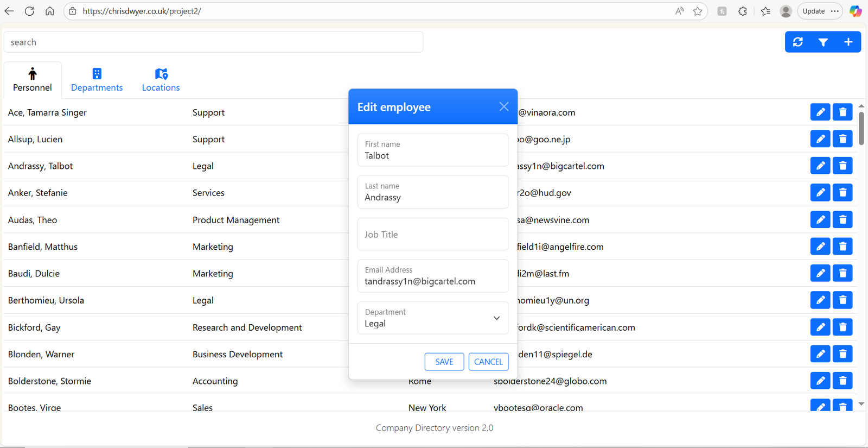868x448 pixels.
Task: Delete trash icon for Andrassy, Talbot row
Action: click(843, 166)
